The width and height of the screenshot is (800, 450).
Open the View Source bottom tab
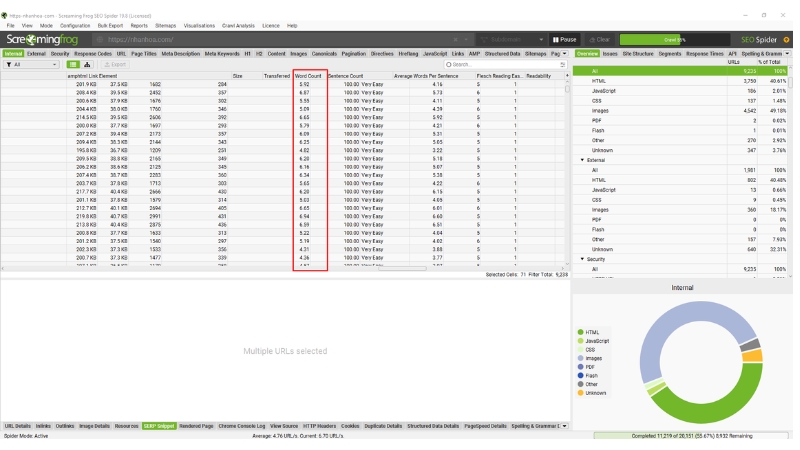[284, 426]
